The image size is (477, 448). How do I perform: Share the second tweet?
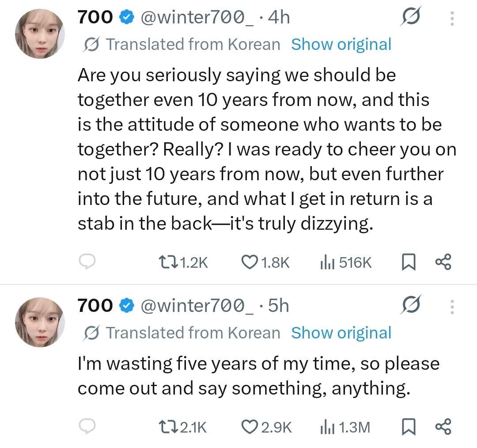point(443,427)
